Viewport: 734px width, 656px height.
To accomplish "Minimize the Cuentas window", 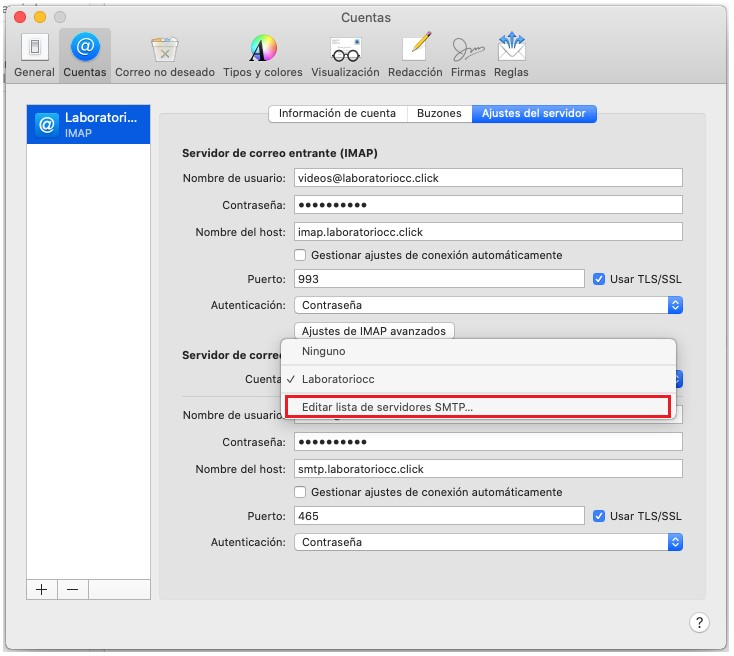I will (40, 17).
